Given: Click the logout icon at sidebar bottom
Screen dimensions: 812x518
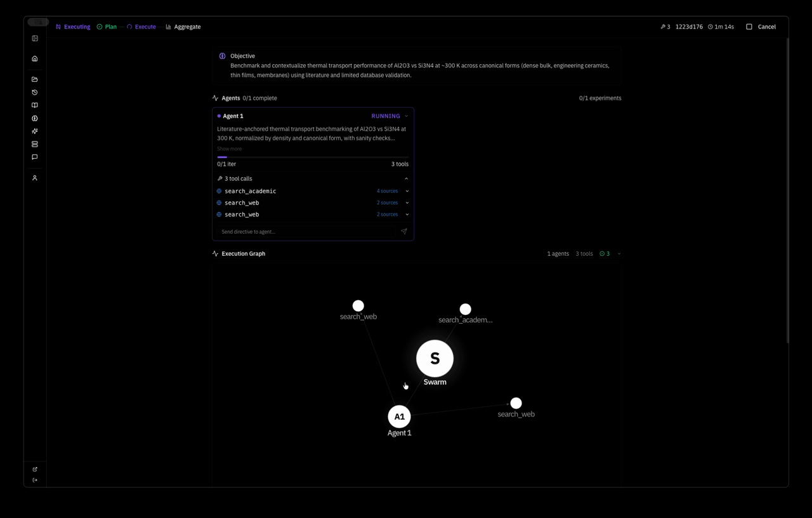Looking at the screenshot, I should click(35, 480).
